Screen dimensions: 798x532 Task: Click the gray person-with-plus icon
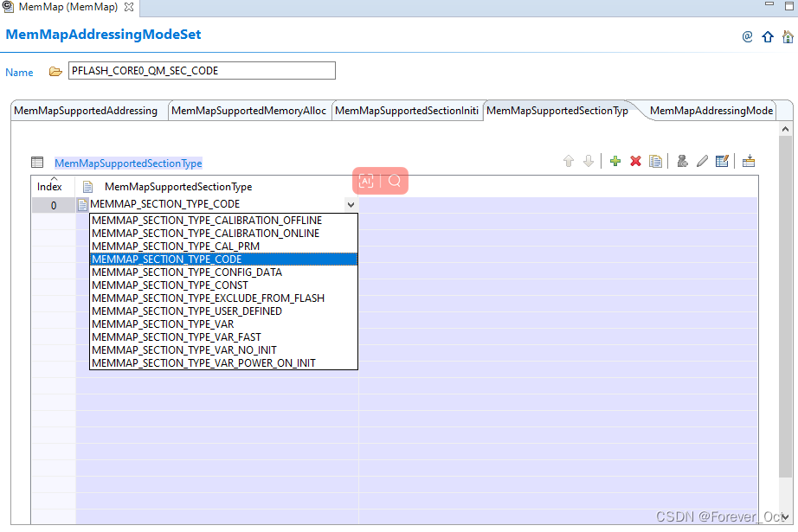(x=683, y=161)
